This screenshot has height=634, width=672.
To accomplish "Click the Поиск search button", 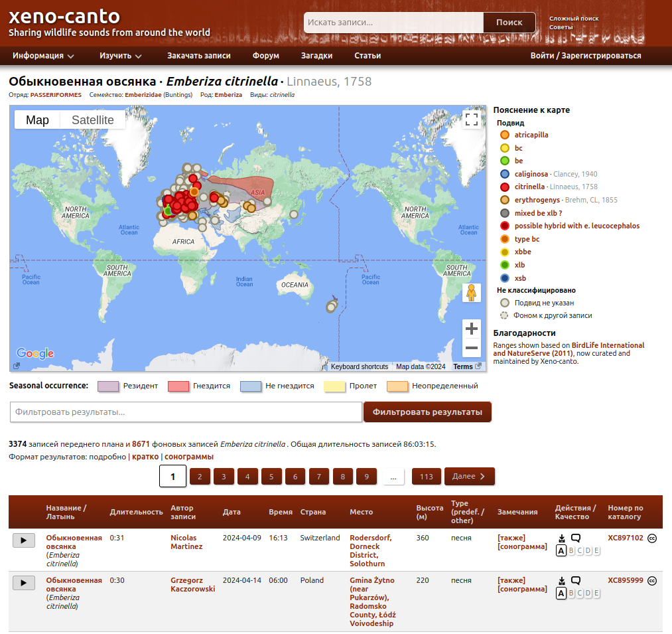I will pos(509,23).
